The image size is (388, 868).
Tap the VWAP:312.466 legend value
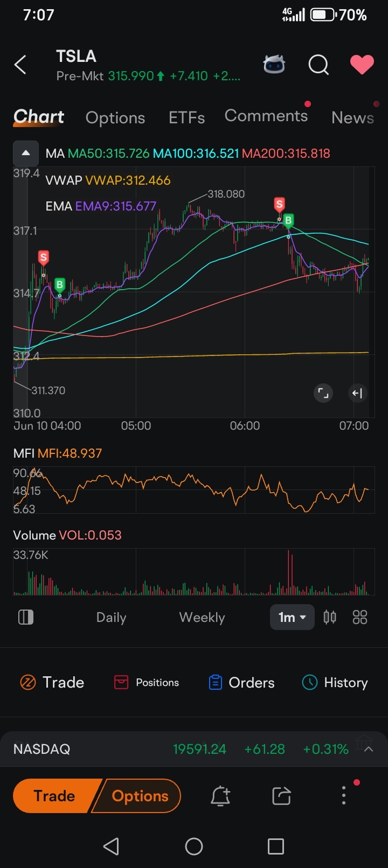click(x=128, y=180)
